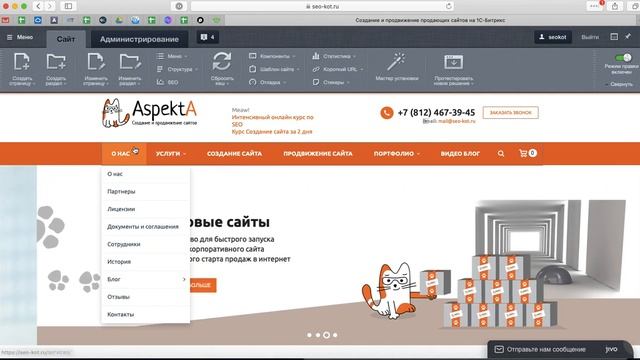Open УСЛУГИ navigation menu
The width and height of the screenshot is (640, 360).
(x=171, y=153)
